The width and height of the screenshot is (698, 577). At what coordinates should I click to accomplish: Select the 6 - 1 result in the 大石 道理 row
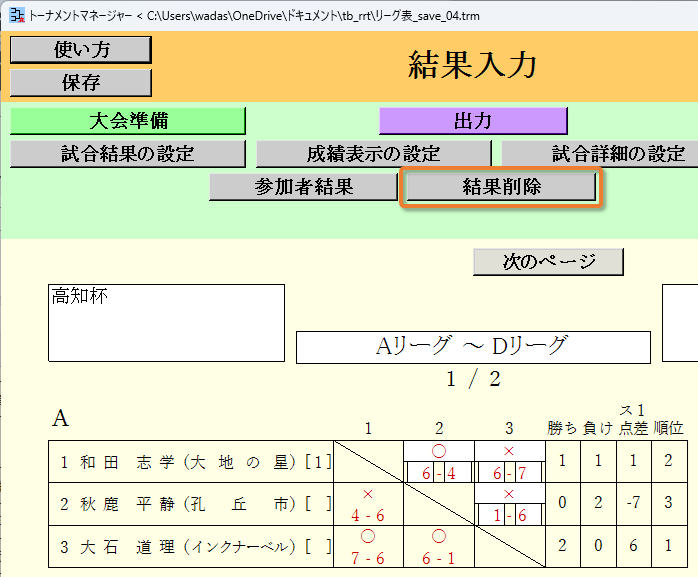click(439, 558)
